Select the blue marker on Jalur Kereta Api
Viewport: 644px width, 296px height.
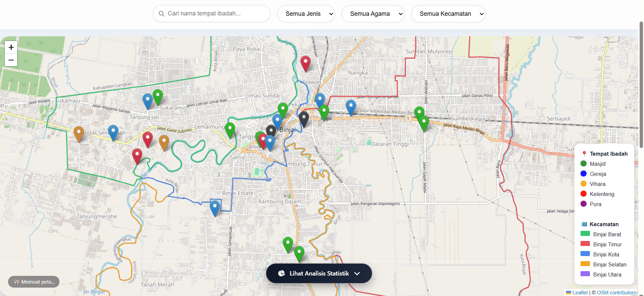pyautogui.click(x=351, y=108)
